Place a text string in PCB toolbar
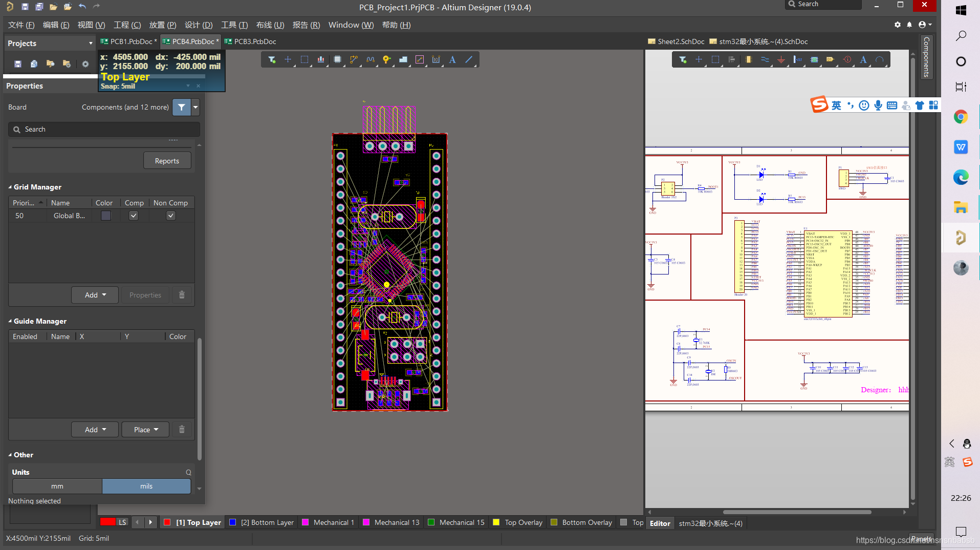This screenshot has height=550, width=980. coord(452,60)
